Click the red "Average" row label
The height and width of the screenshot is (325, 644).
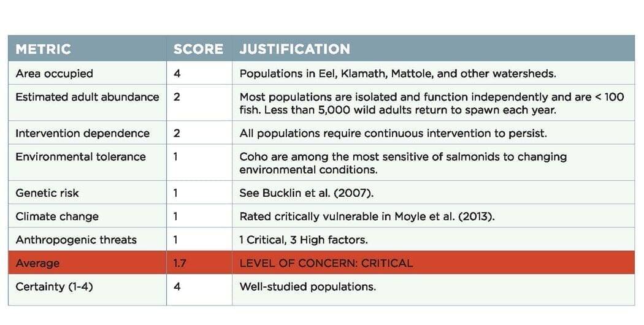point(37,263)
